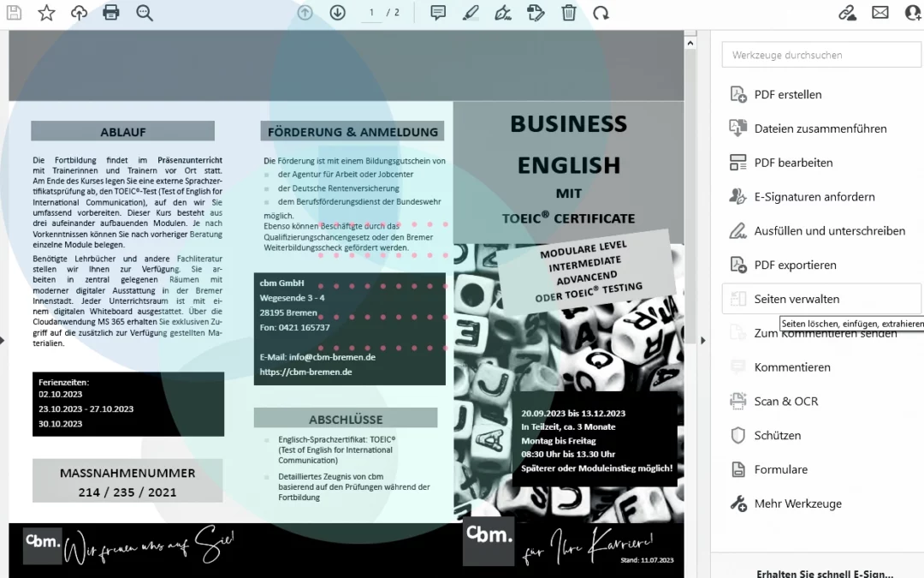Click the Dateien zusammenführen icon
This screenshot has height=578, width=924.
(737, 128)
